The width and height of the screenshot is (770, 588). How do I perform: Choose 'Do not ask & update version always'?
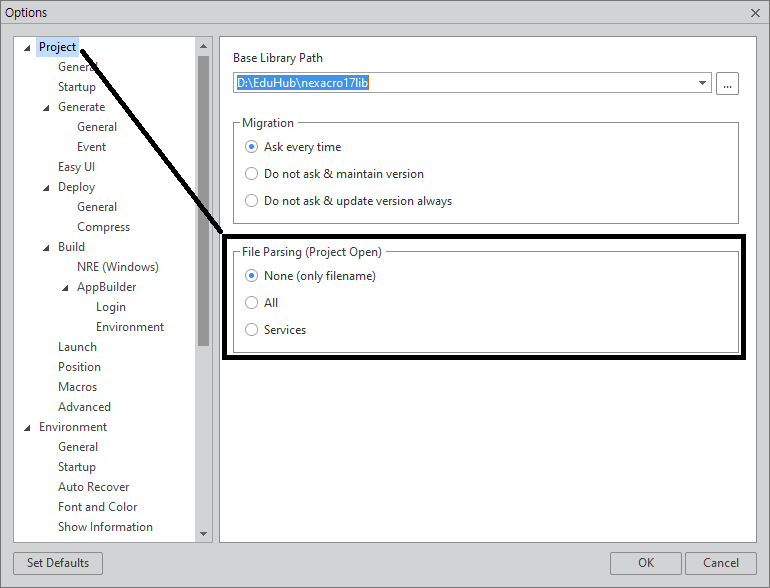252,201
